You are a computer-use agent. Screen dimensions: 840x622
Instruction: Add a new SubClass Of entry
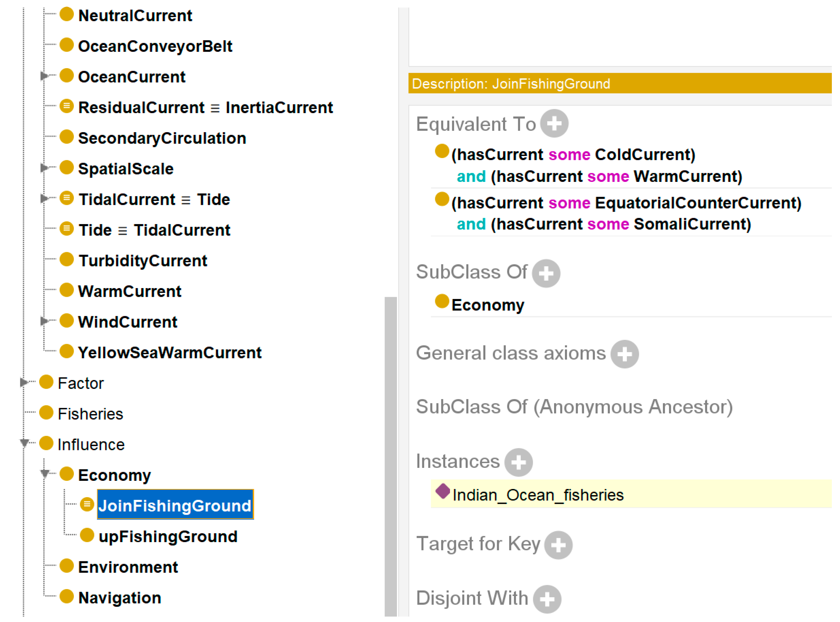pyautogui.click(x=546, y=273)
